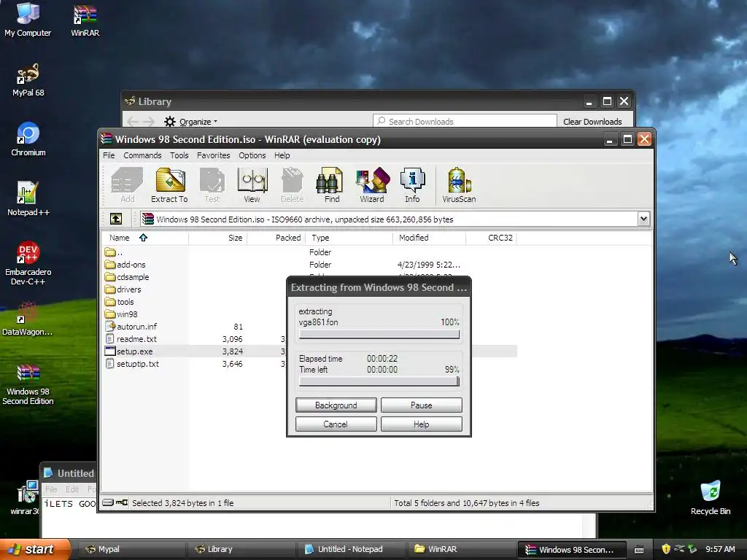The image size is (747, 560).
Task: Click the Extract To toolbar icon
Action: click(x=169, y=186)
